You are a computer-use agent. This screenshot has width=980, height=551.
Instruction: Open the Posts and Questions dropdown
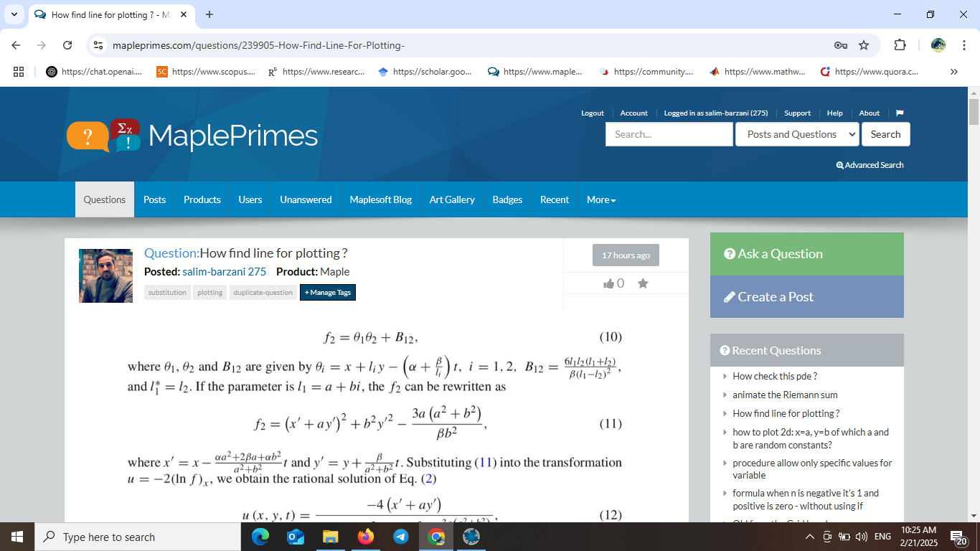coord(797,134)
